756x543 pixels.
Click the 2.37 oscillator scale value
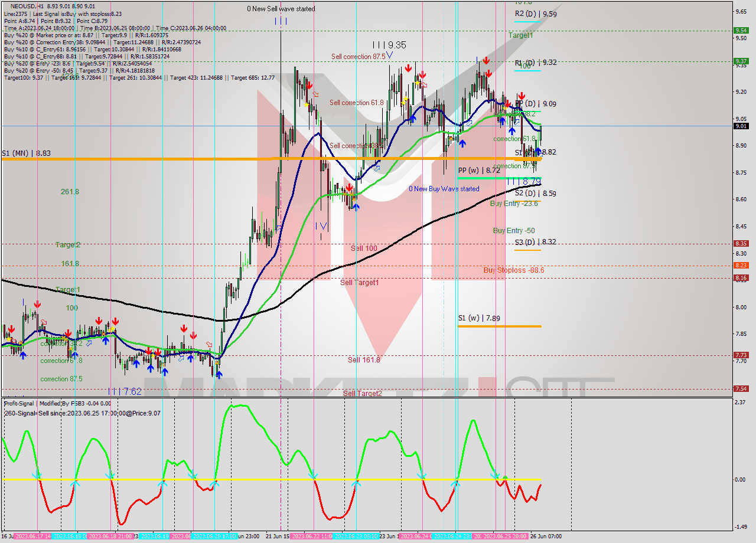coord(741,403)
